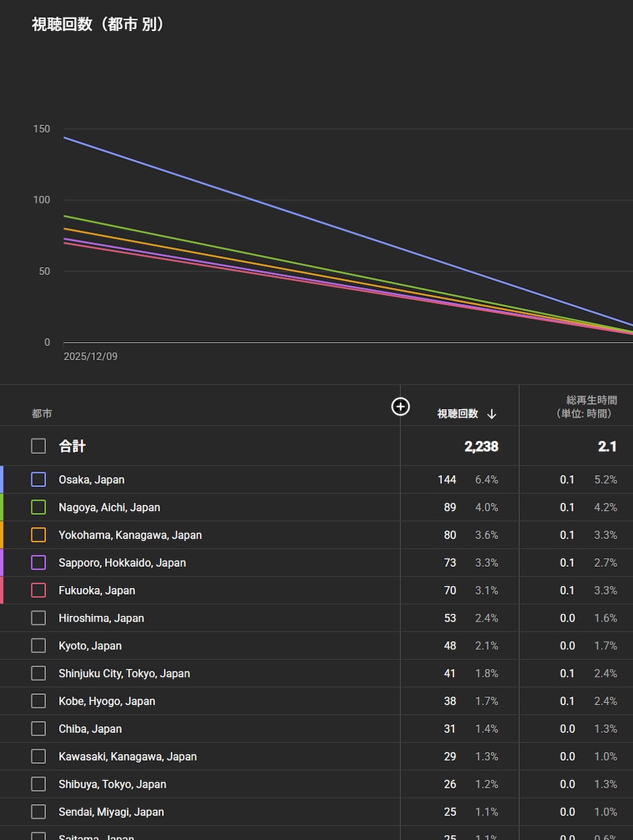Viewport: 633px width, 840px height.
Task: Open the Kawasaki, Kanagawa, Japan link
Action: (127, 757)
